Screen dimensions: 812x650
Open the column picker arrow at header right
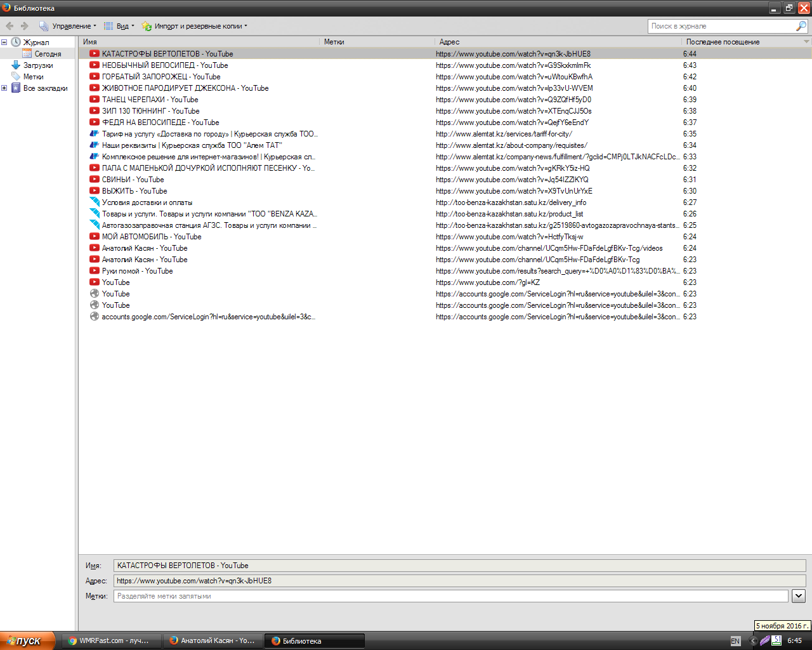click(806, 42)
